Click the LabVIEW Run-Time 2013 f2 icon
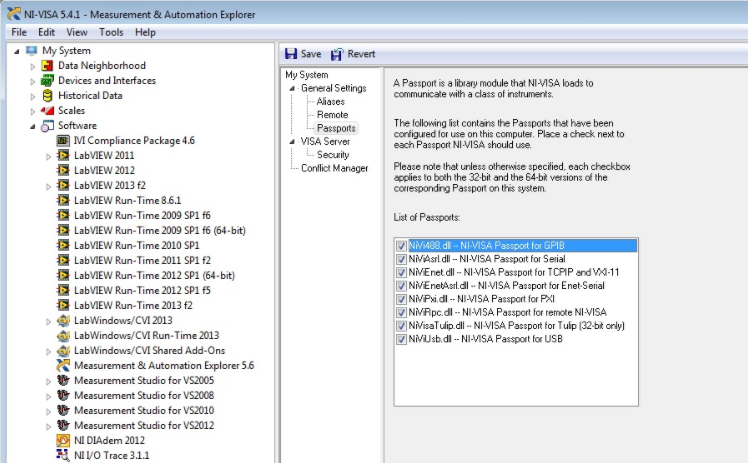The width and height of the screenshot is (748, 463). 63,305
